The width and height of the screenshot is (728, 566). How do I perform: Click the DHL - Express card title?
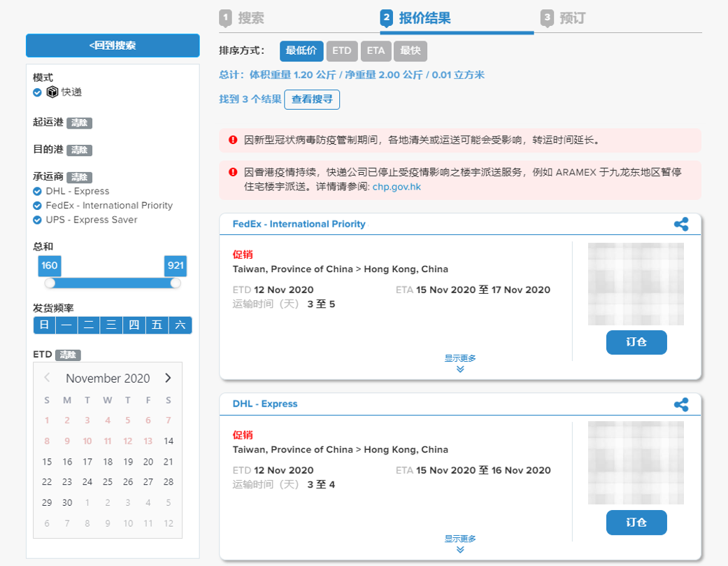click(265, 404)
